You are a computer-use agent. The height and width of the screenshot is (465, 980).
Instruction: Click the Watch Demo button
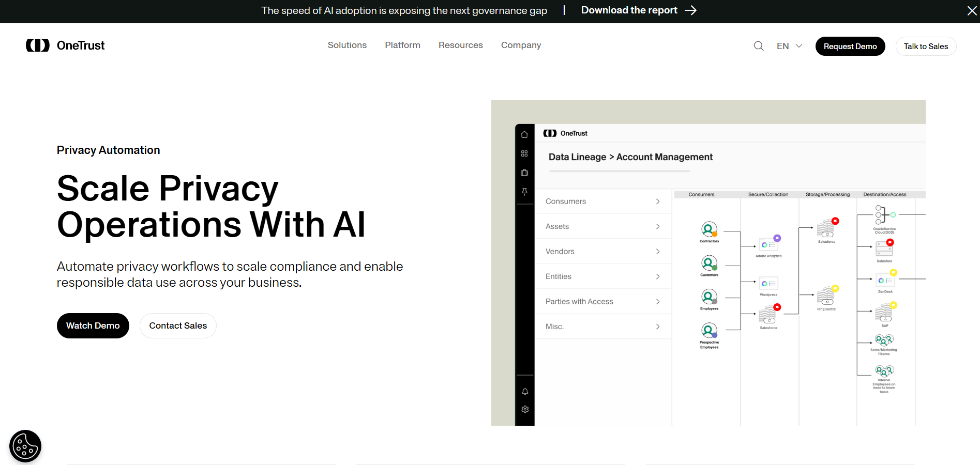tap(93, 326)
